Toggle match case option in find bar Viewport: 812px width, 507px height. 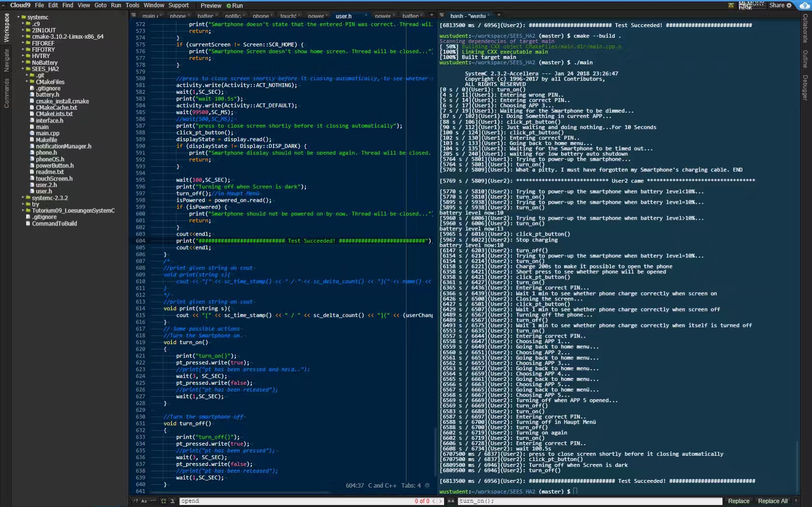tap(144, 501)
